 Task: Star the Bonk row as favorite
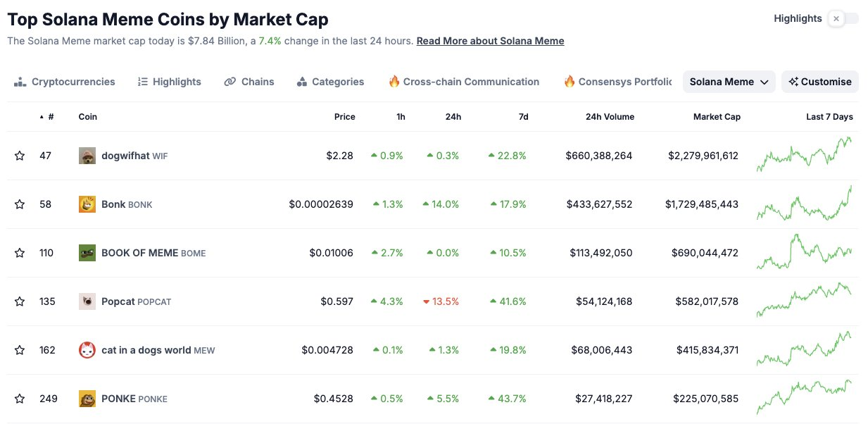[20, 204]
